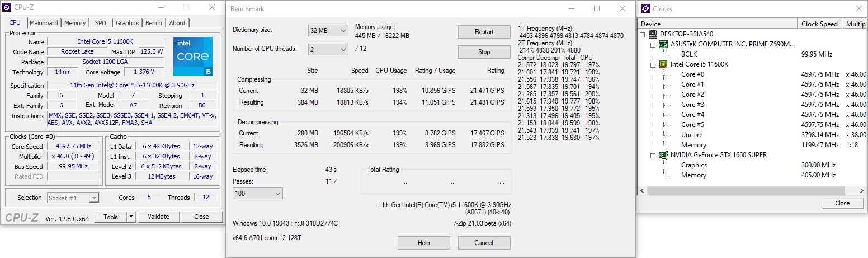Open the Tools dropdown arrow in CPU-Z
The image size is (868, 258).
click(131, 217)
